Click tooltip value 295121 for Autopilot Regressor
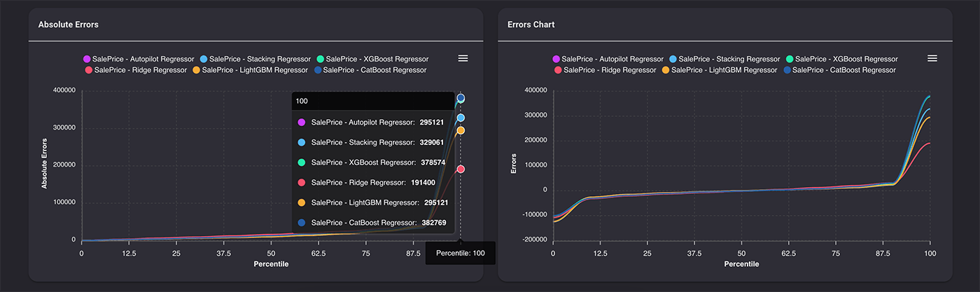 tap(433, 122)
